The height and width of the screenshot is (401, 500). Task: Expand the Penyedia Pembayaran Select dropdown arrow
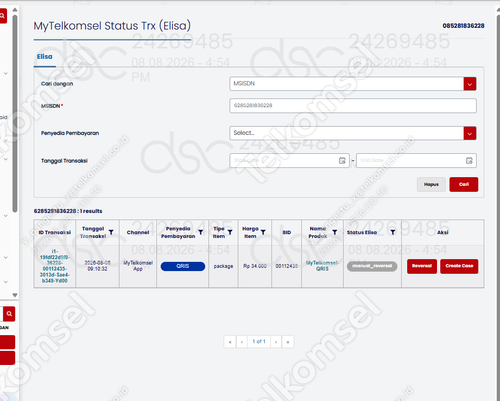click(470, 133)
